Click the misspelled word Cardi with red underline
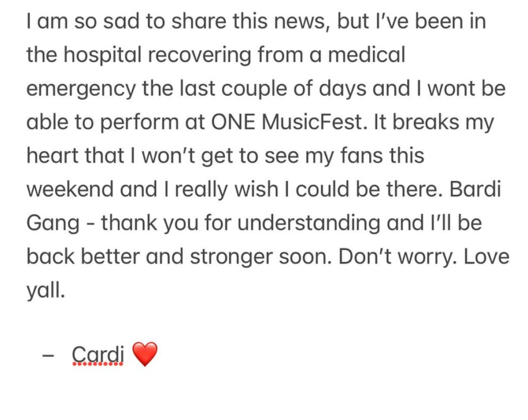528x420 pixels. (x=97, y=355)
